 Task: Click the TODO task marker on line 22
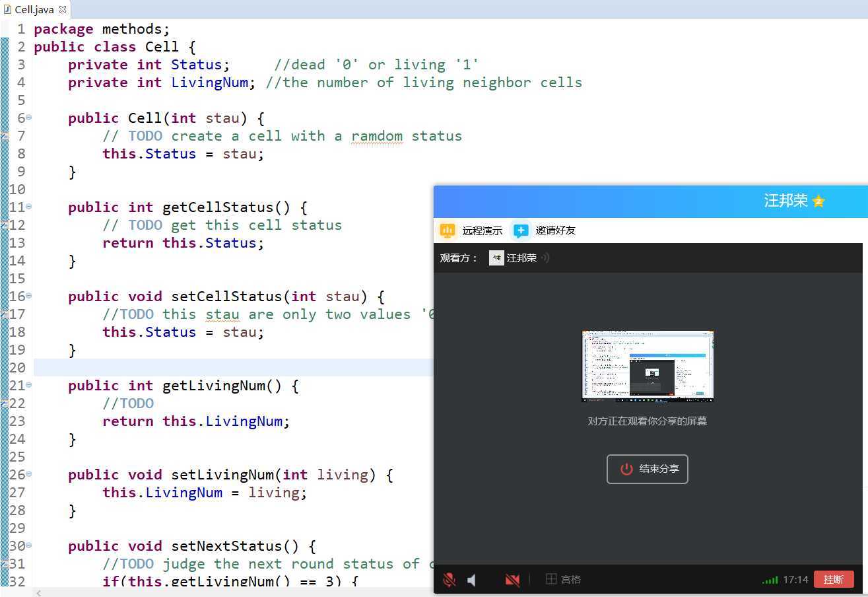pos(4,404)
